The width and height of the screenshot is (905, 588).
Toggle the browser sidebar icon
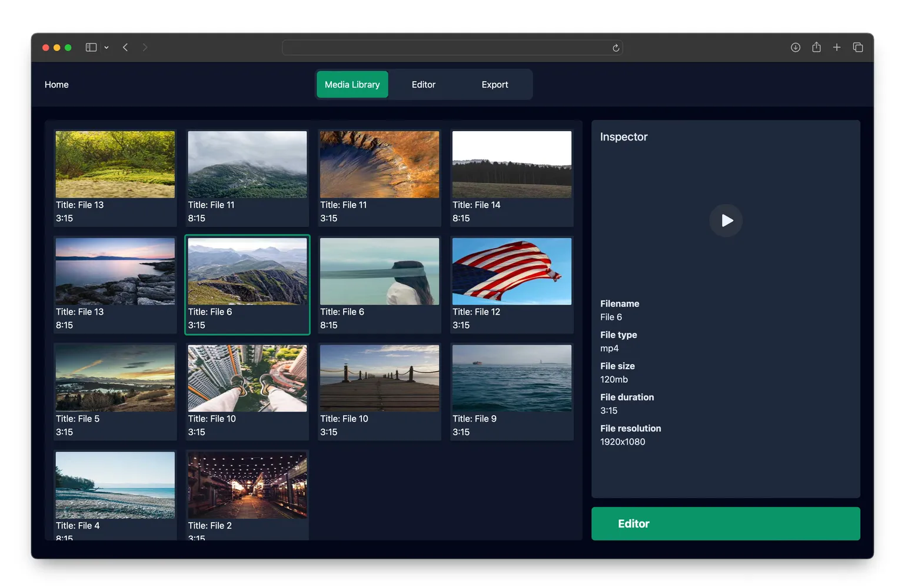(x=91, y=48)
